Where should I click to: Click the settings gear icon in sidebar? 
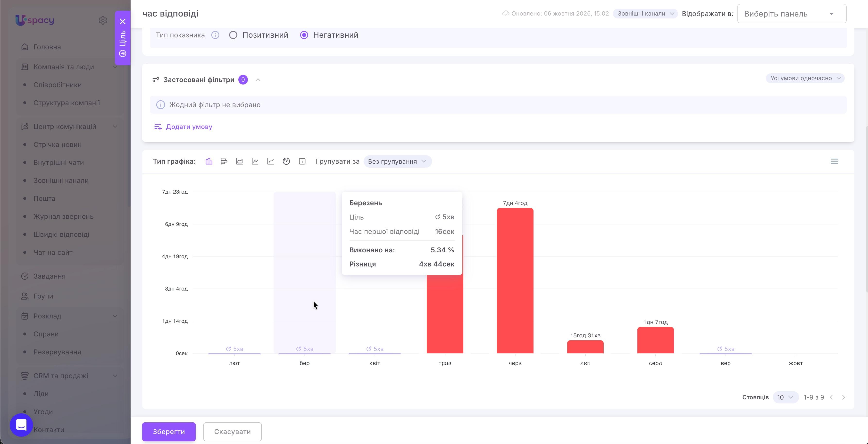pos(103,21)
